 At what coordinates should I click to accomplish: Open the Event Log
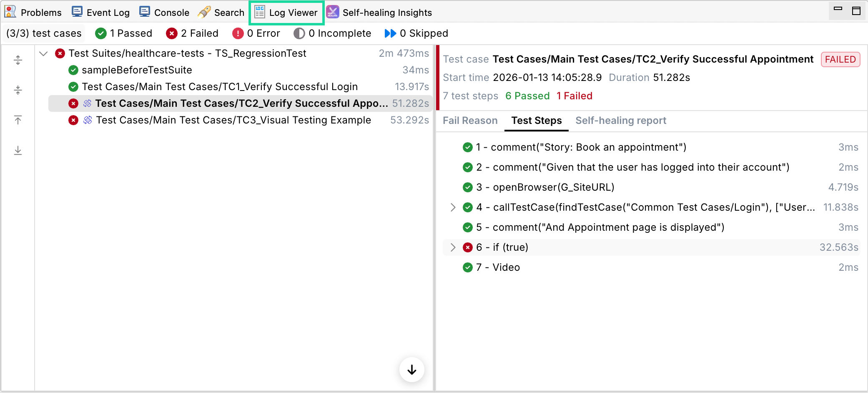tap(100, 12)
